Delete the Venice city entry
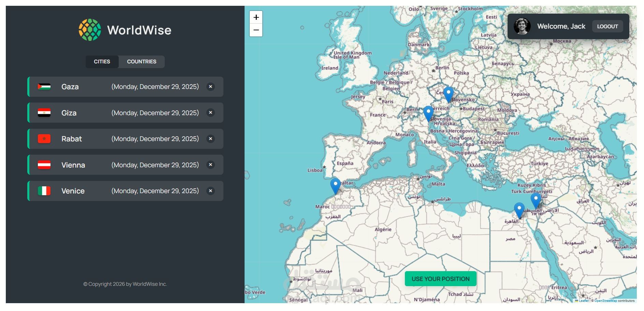The height and width of the screenshot is (311, 644). coord(210,191)
